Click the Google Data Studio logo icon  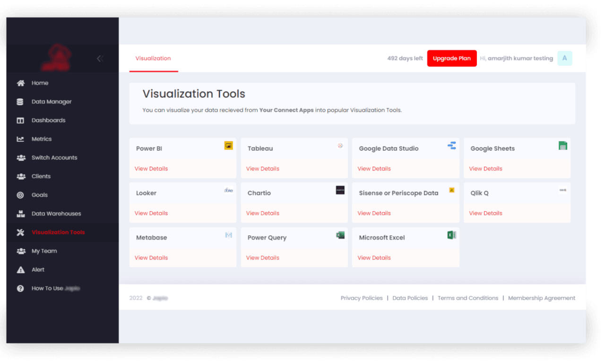pos(452,146)
